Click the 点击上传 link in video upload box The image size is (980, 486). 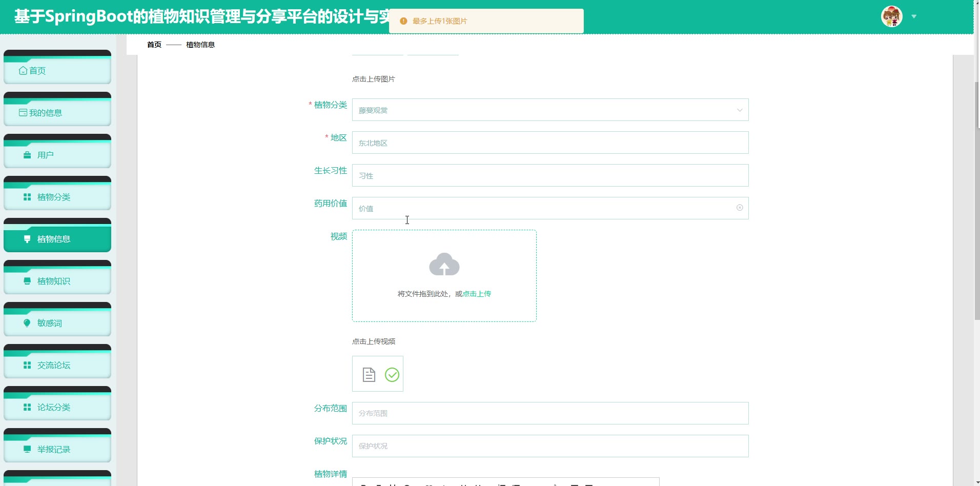477,294
